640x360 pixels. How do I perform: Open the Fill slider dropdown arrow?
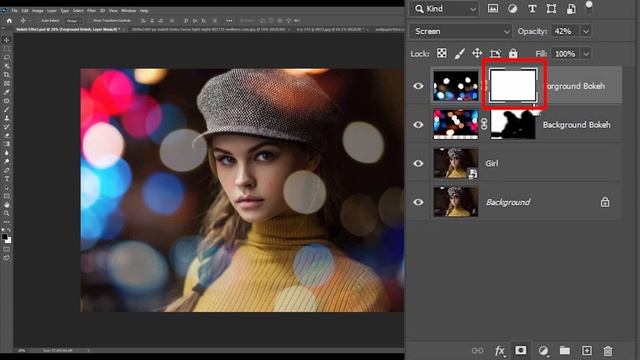coord(586,53)
